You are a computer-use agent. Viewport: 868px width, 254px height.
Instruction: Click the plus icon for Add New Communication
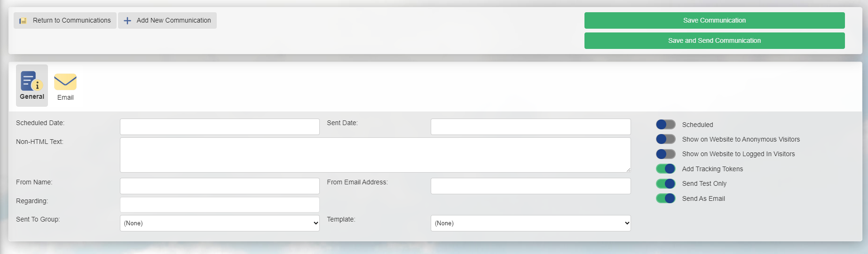click(x=127, y=21)
